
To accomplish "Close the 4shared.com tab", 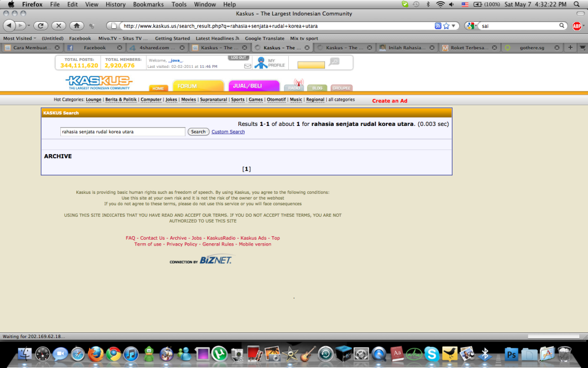I will coord(182,48).
